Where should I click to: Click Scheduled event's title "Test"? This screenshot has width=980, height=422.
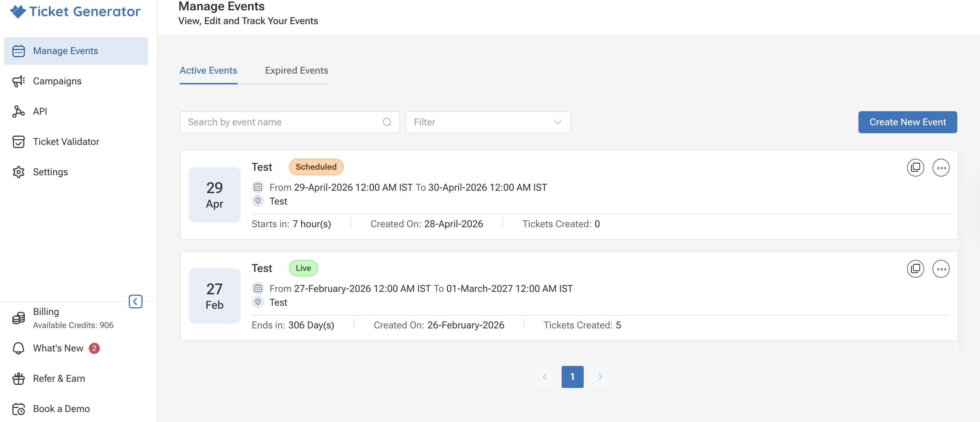click(262, 167)
